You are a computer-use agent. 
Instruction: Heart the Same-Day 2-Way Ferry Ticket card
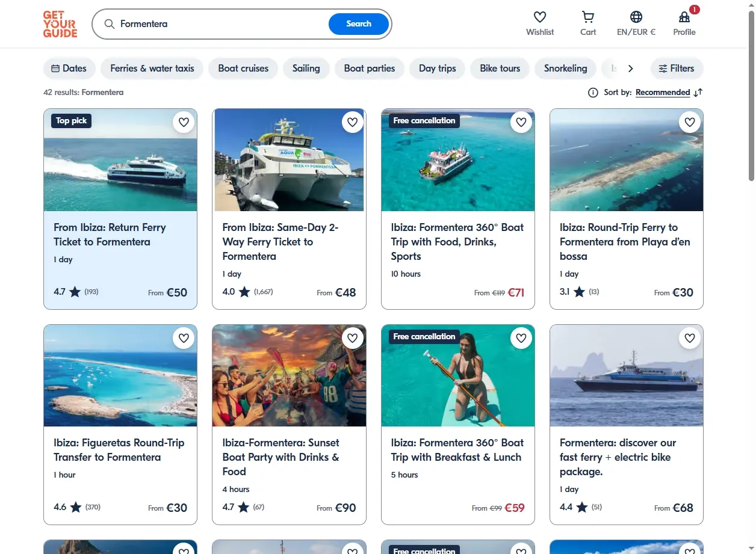tap(353, 122)
